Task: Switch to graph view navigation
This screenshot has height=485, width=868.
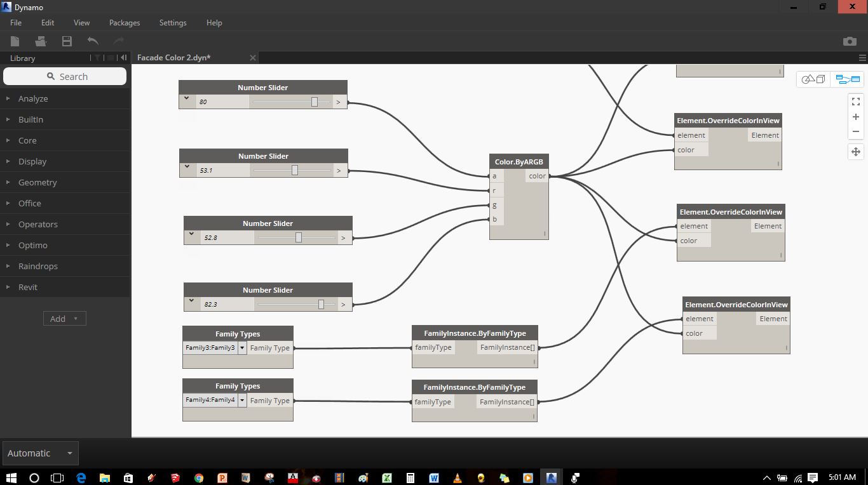Action: coord(848,79)
